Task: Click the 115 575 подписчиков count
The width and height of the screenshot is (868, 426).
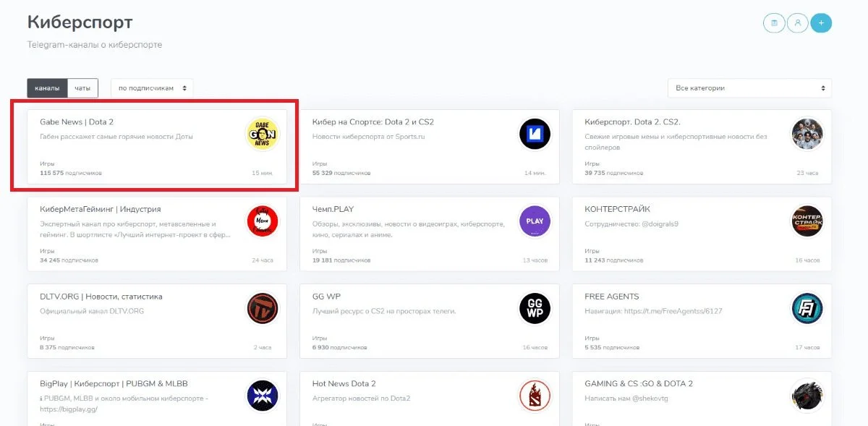Action: (71, 174)
